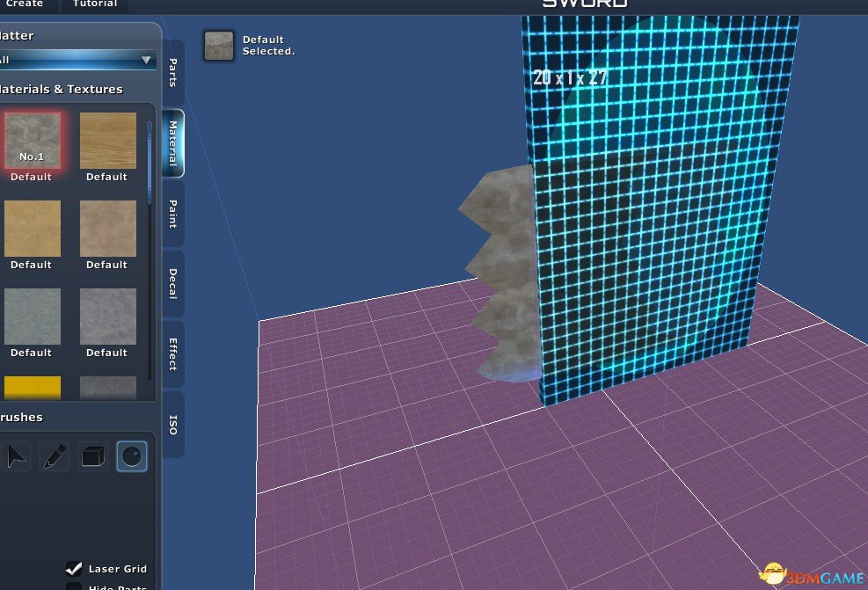Viewport: 868px width, 590px height.
Task: Switch to the Material side tab
Action: pyautogui.click(x=173, y=143)
